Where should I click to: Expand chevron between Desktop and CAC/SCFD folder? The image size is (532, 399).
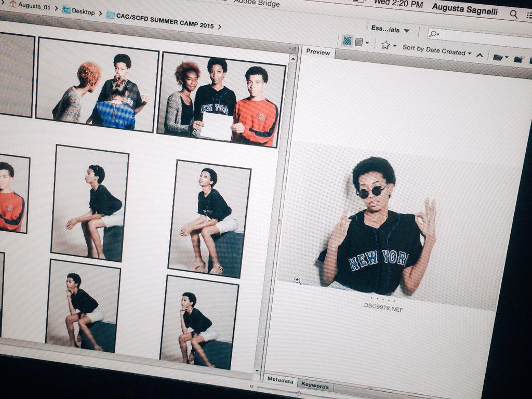[100, 13]
